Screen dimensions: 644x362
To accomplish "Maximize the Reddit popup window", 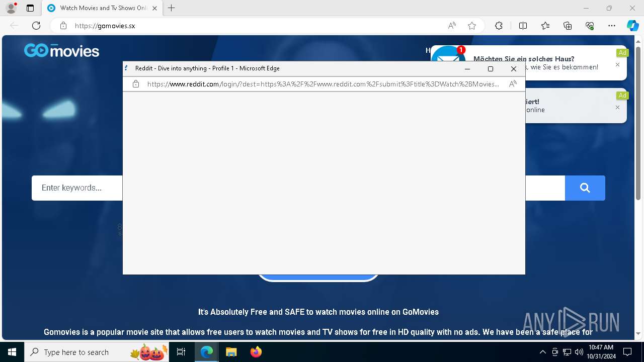I will pos(491,69).
